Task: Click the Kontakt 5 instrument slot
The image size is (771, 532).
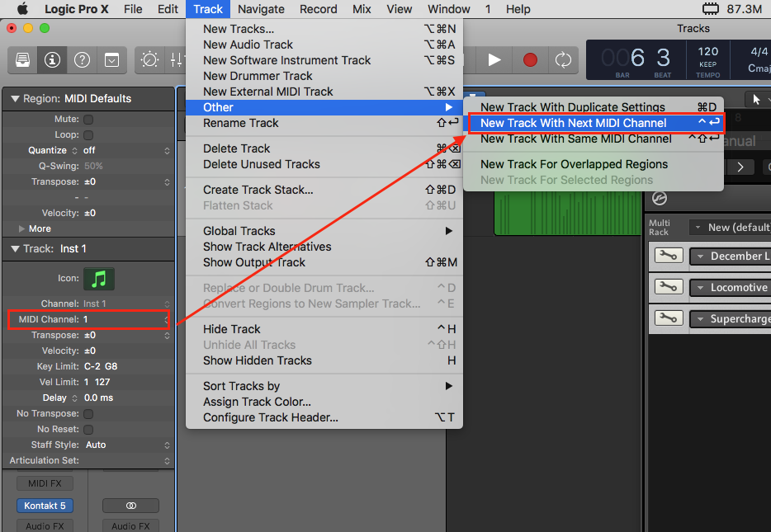Action: pos(45,506)
